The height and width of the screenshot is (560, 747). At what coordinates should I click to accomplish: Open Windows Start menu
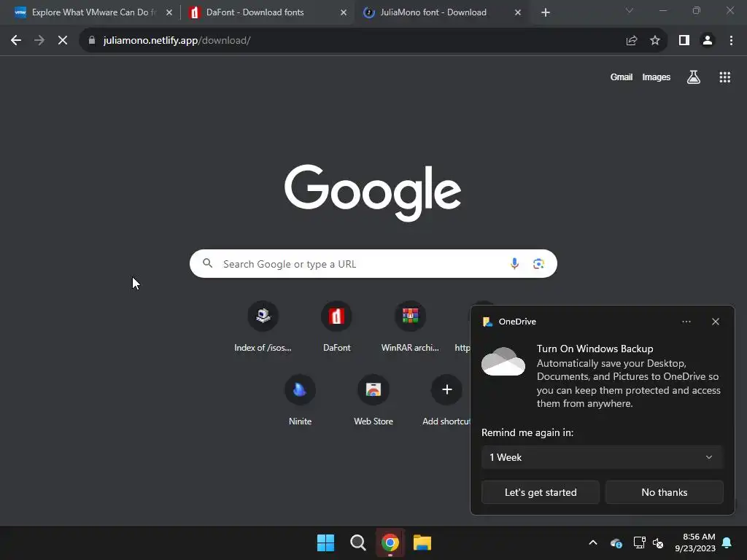point(326,542)
